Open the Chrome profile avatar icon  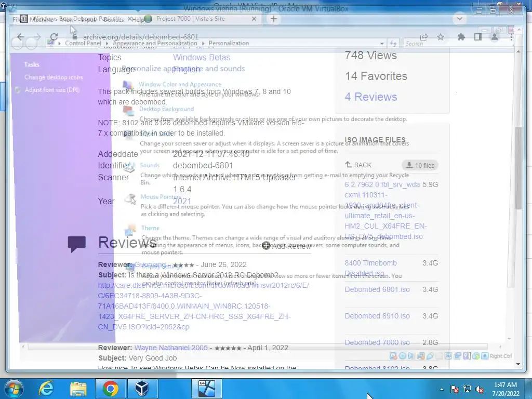tap(495, 37)
